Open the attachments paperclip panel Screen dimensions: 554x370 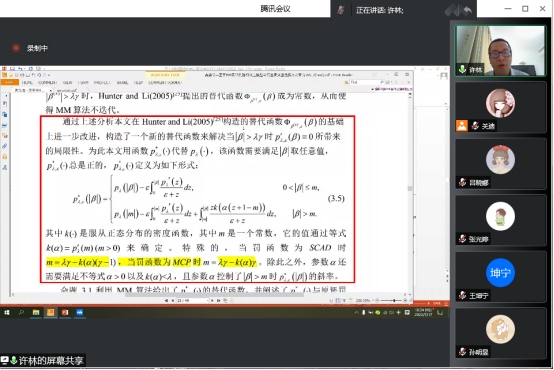(5, 146)
